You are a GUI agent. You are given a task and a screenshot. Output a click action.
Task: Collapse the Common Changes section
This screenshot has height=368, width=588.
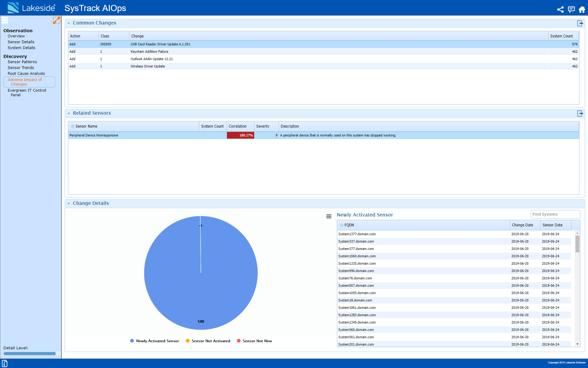[69, 23]
